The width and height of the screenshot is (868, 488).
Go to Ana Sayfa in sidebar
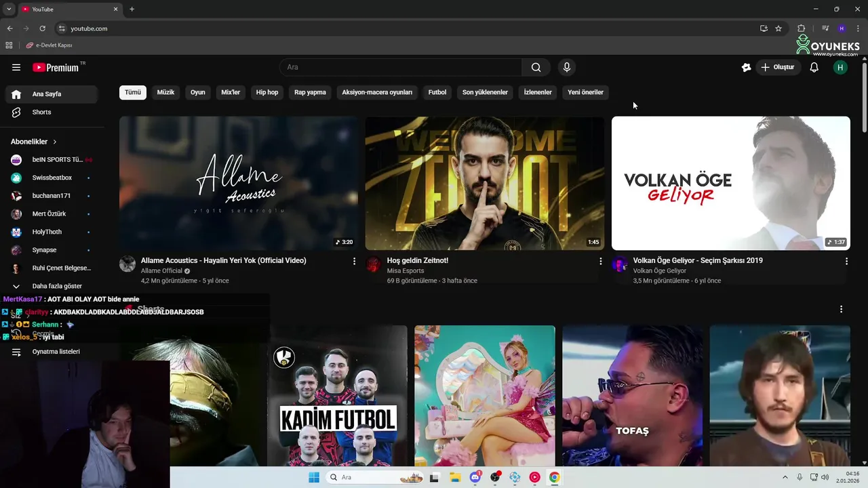52,94
